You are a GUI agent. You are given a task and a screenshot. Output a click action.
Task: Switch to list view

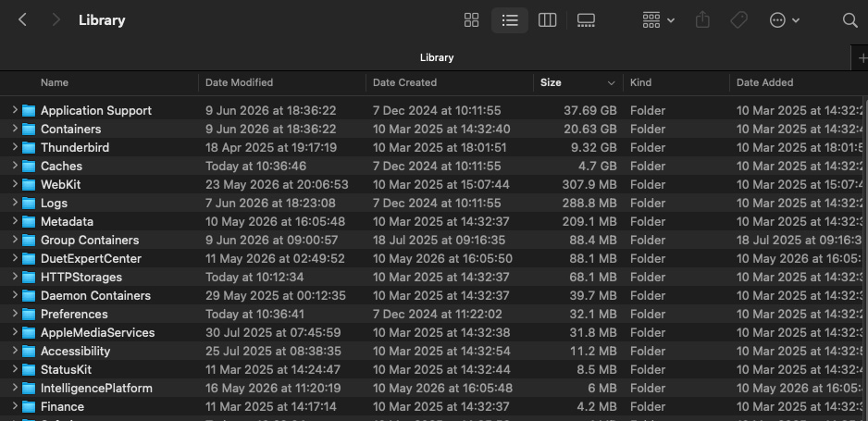click(x=510, y=20)
